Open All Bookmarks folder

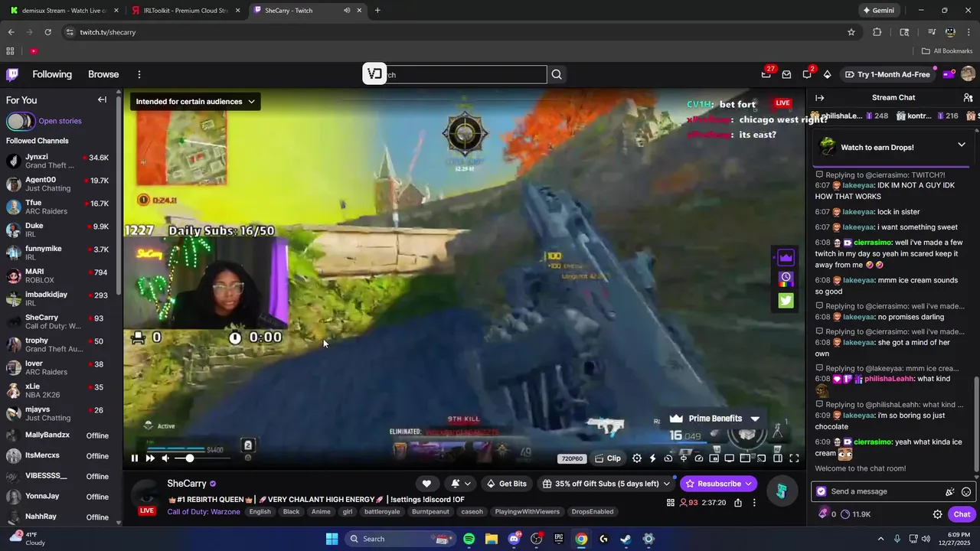pyautogui.click(x=947, y=51)
